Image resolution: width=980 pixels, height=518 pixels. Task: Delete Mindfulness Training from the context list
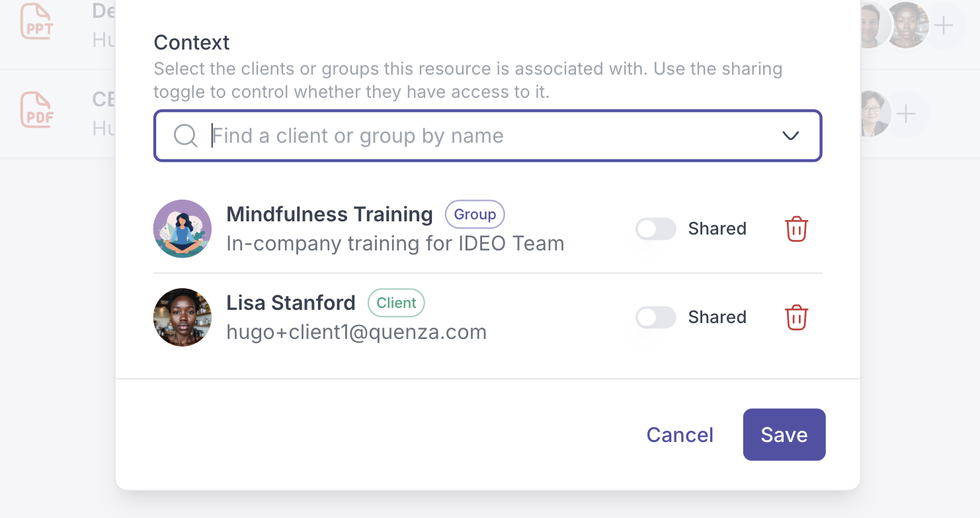[796, 229]
